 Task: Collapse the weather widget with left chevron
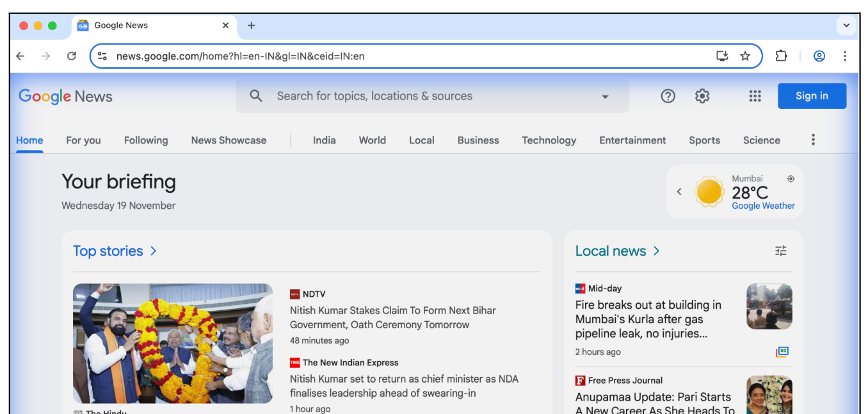click(679, 191)
